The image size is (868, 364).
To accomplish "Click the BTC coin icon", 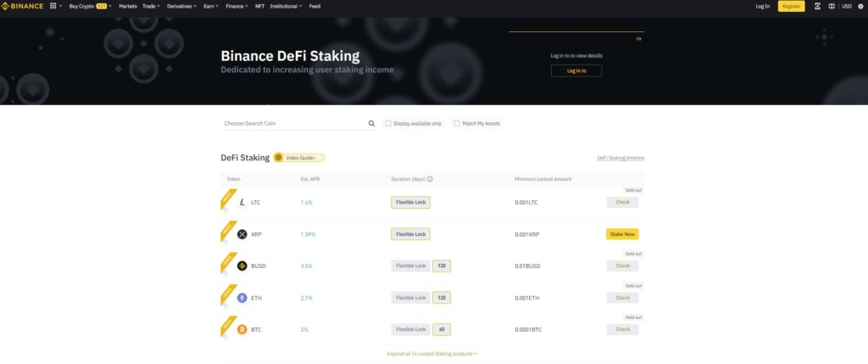I will (x=242, y=329).
